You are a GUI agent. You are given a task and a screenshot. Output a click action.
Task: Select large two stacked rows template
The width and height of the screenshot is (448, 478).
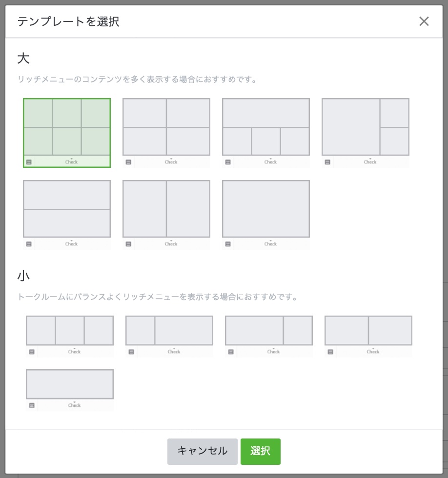[x=67, y=209]
